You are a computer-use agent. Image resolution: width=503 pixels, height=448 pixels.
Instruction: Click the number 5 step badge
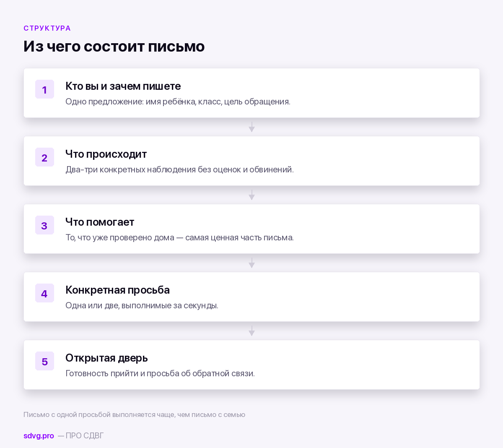[44, 361]
